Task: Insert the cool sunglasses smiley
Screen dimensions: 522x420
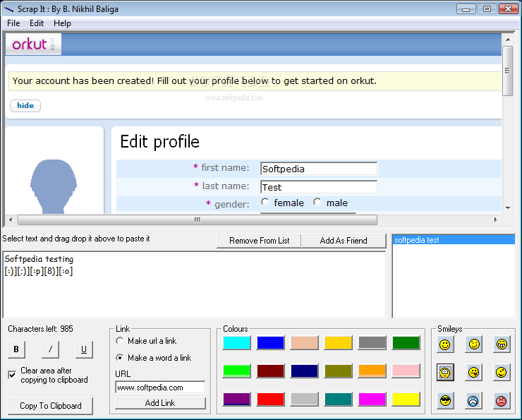Action: 445,401
